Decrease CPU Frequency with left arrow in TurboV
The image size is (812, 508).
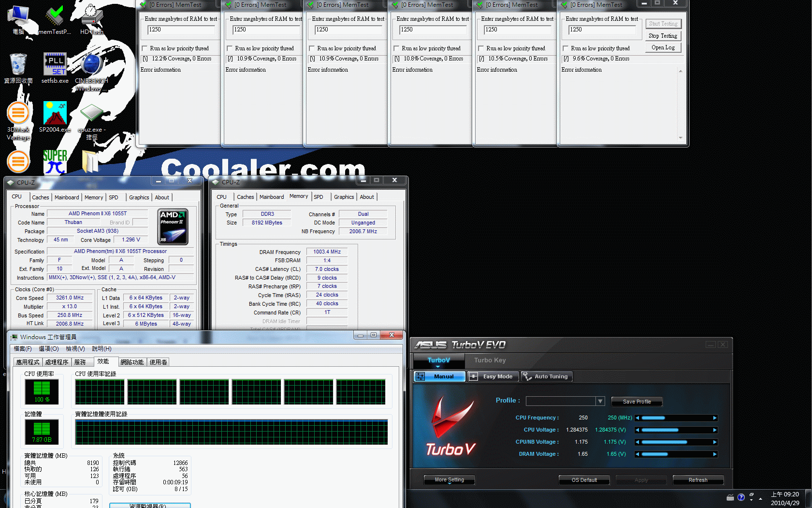(638, 418)
